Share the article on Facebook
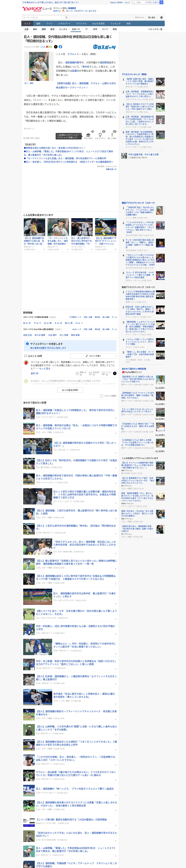Viewport: 186px width, 868px height. [60, 47]
